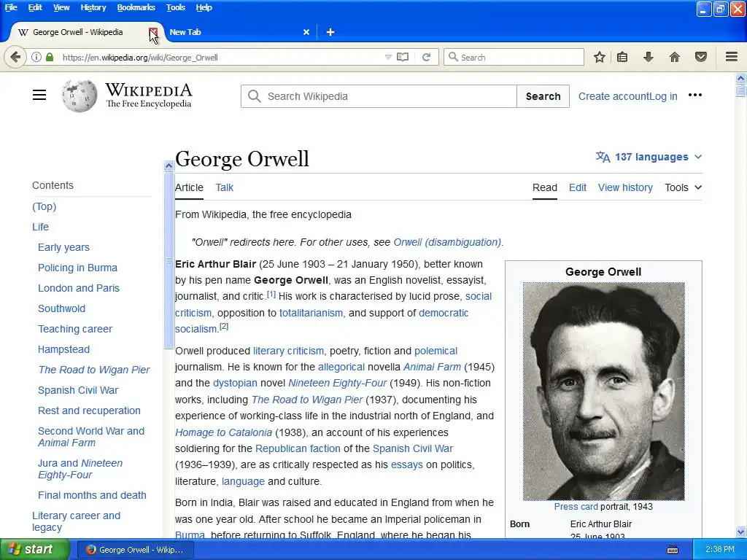
Task: Follow the totalitarianism link
Action: pos(311,313)
